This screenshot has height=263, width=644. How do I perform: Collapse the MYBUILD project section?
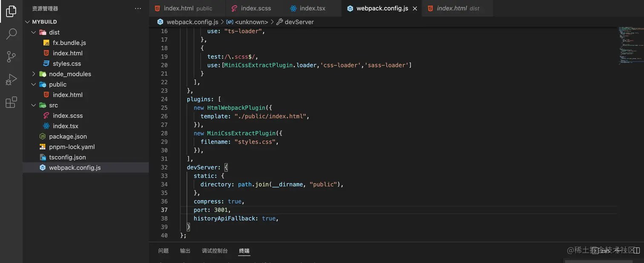28,22
